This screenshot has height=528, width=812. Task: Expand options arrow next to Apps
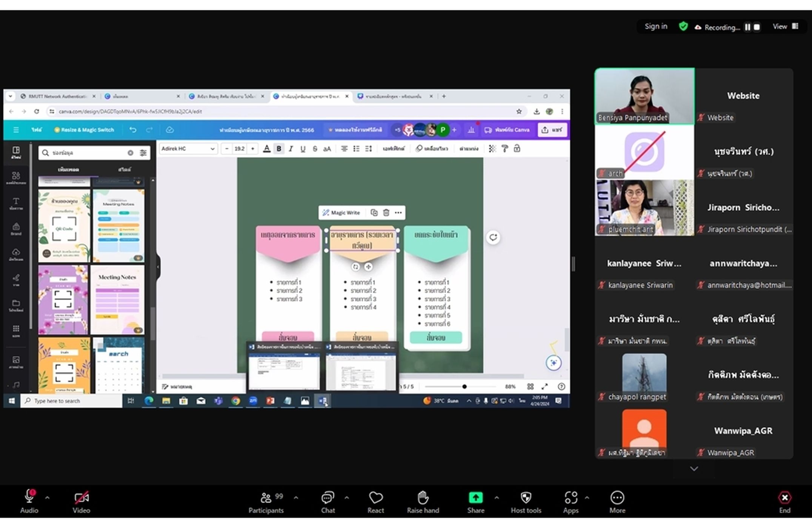coord(587,498)
